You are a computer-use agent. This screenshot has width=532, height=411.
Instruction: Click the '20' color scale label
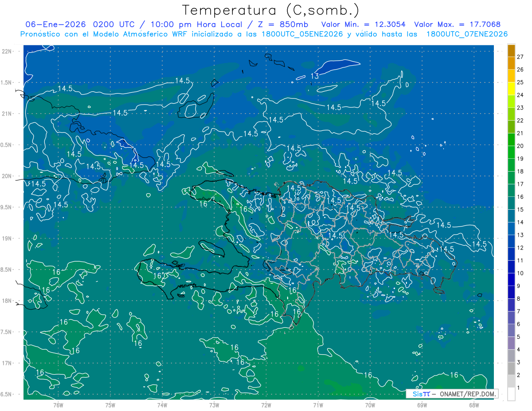[520, 146]
